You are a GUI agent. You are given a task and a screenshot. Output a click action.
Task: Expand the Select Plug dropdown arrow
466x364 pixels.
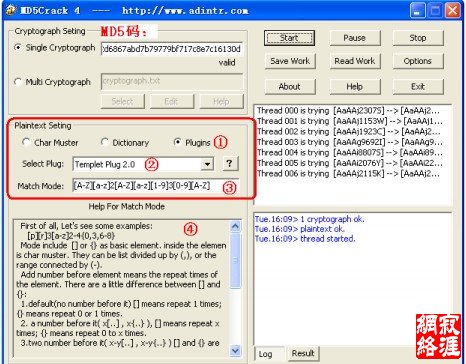[207, 164]
